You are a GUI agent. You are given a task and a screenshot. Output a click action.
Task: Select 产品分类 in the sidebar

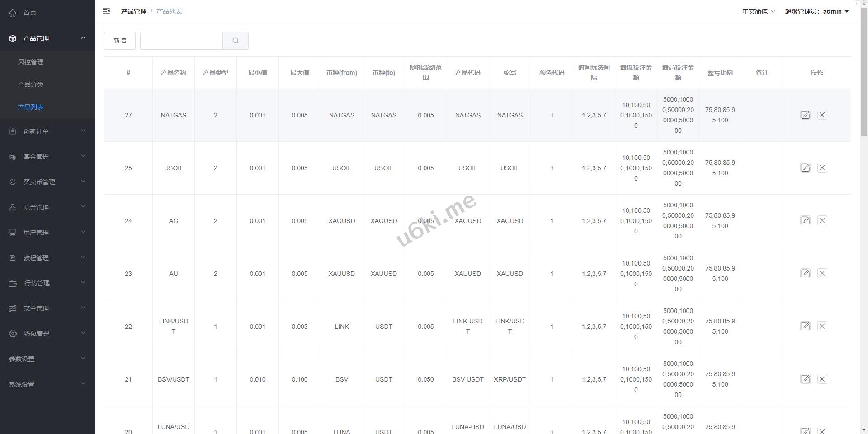point(31,84)
